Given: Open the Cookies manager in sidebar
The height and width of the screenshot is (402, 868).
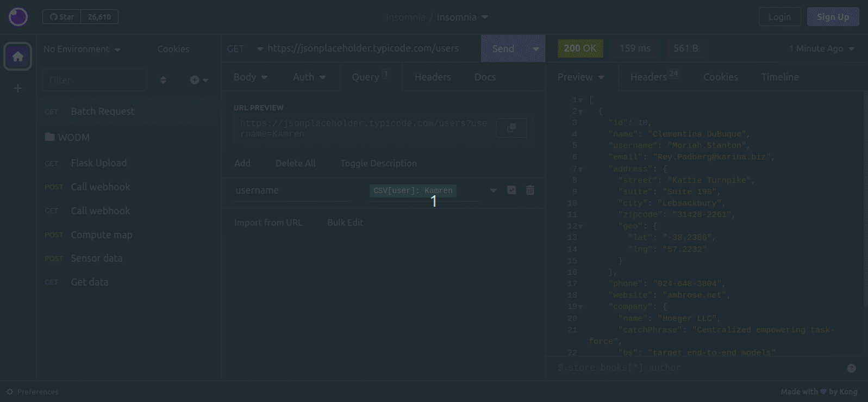Looking at the screenshot, I should [x=173, y=49].
